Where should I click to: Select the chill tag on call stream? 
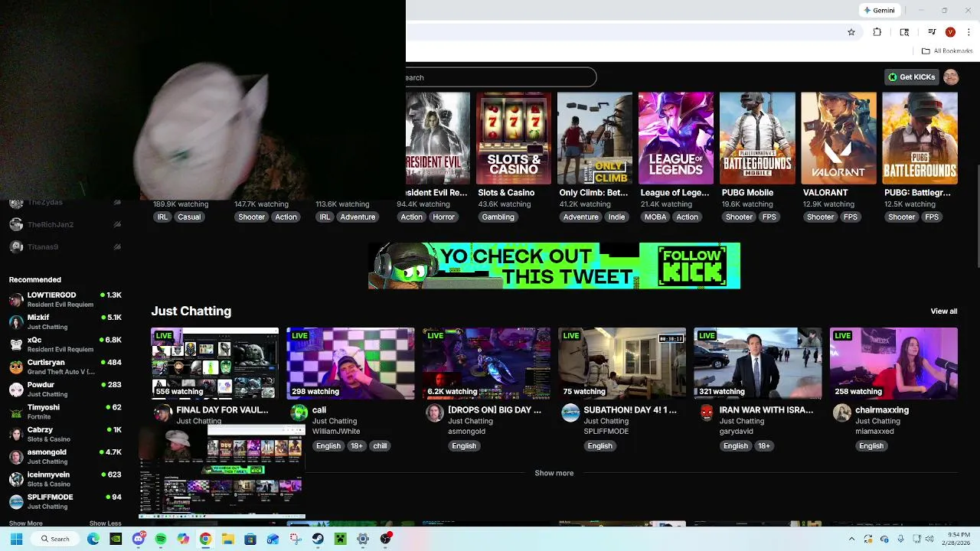[380, 446]
